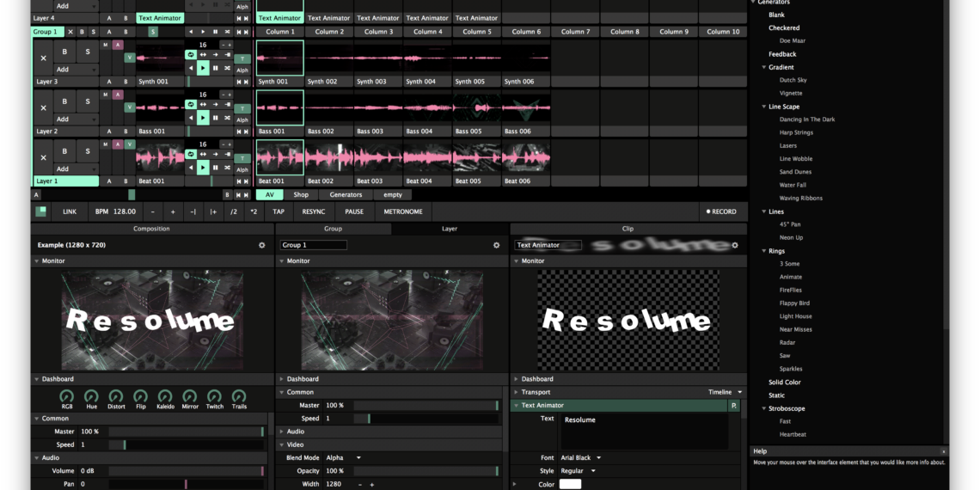Switch to the Generators tab
Screen dimensions: 980x490
tap(346, 194)
